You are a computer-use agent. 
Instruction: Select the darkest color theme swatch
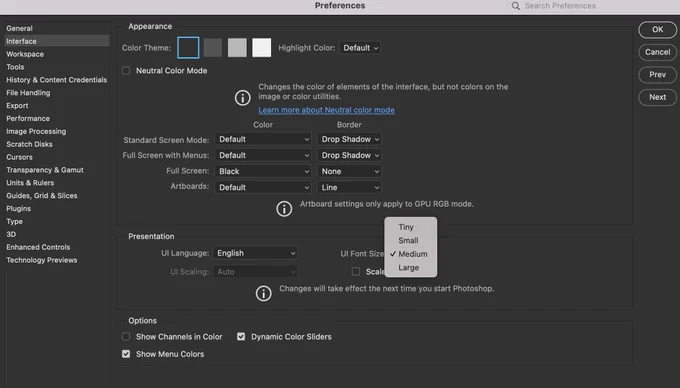click(x=188, y=48)
